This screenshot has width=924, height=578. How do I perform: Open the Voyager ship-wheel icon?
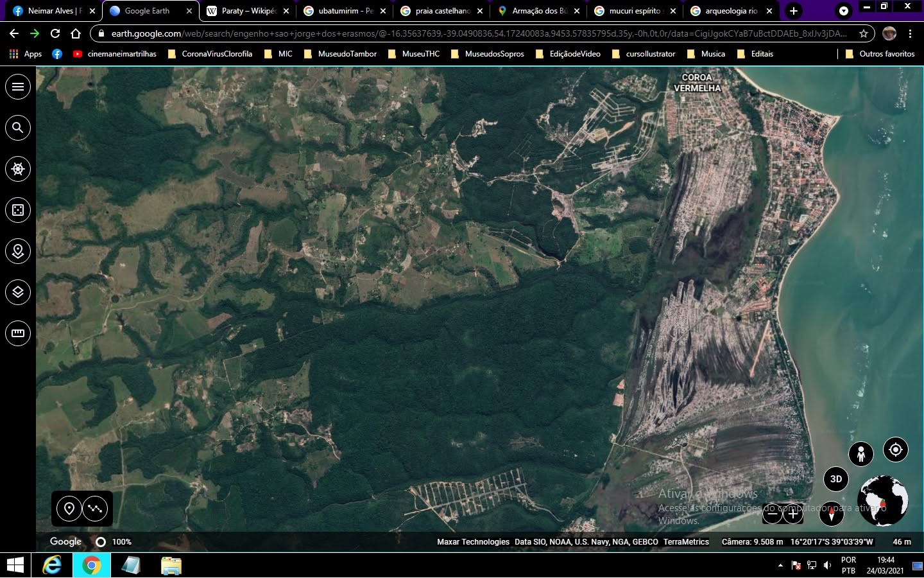point(18,169)
